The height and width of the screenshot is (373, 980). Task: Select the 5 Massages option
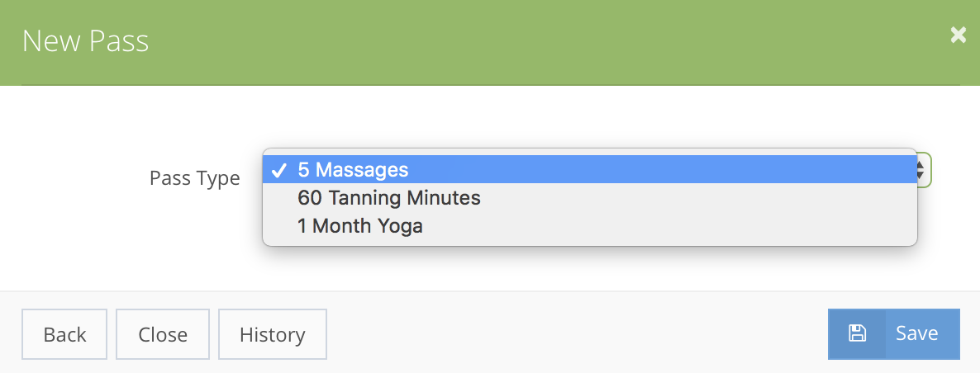[589, 169]
